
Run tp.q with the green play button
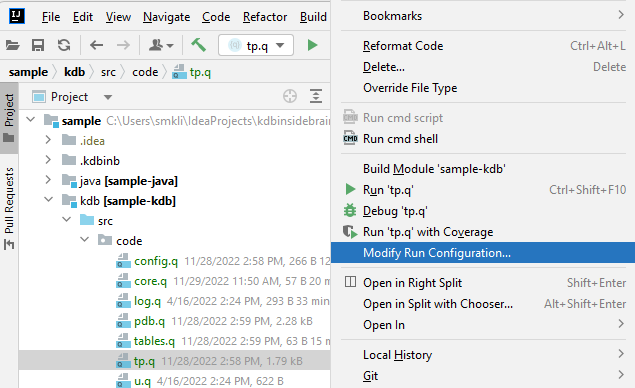[x=312, y=45]
